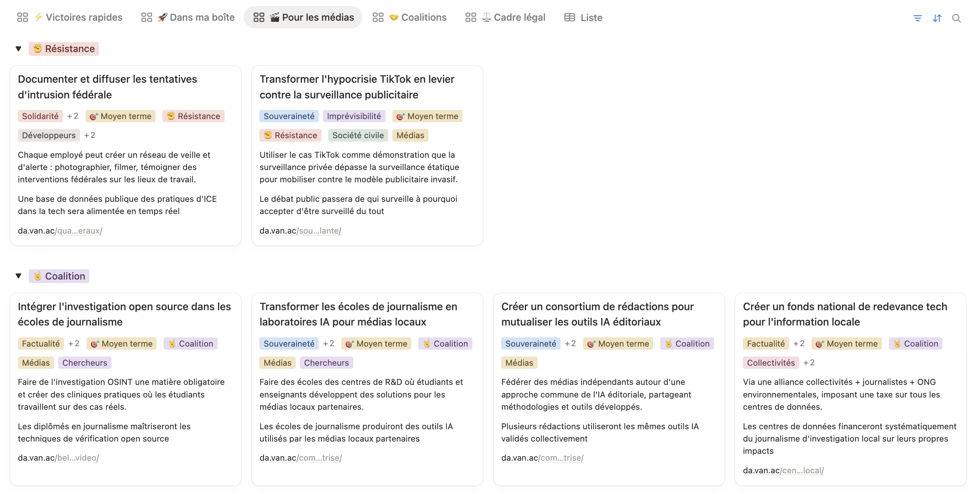Collapse the Résistance group
The height and width of the screenshot is (494, 980).
point(18,49)
